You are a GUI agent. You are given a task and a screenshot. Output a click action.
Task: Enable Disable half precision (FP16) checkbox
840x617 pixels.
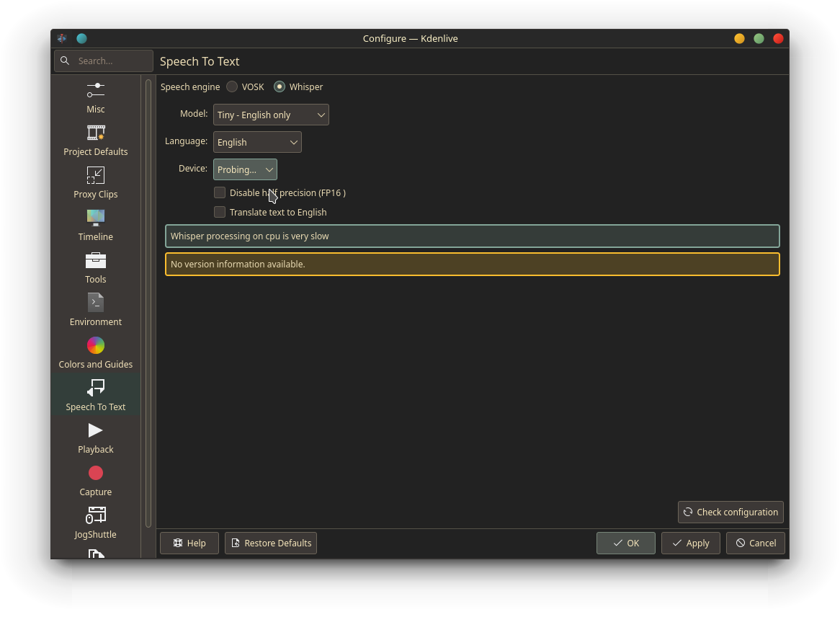pyautogui.click(x=220, y=192)
